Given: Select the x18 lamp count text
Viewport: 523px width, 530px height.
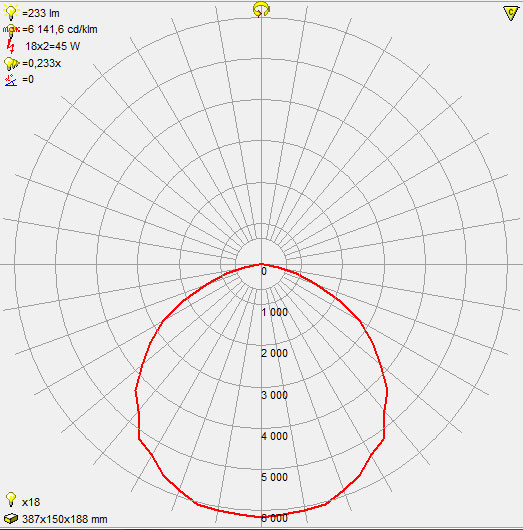Looking at the screenshot, I should pyautogui.click(x=31, y=502).
